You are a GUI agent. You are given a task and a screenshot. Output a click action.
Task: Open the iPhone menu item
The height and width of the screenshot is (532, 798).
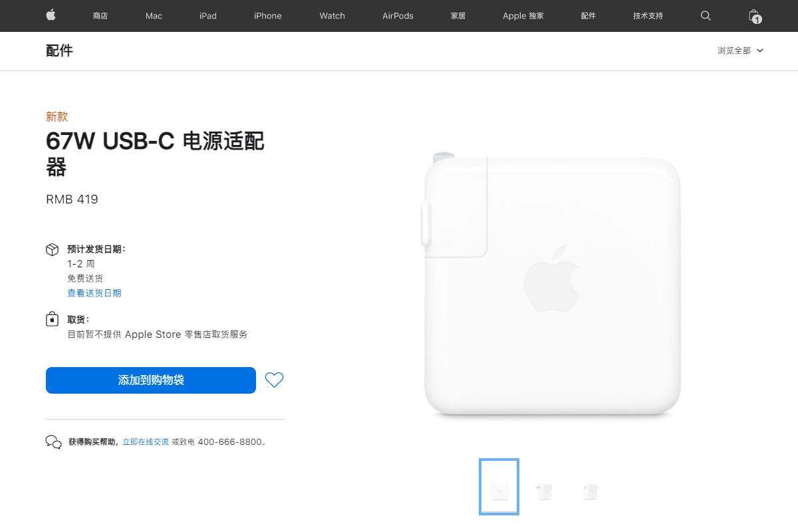(x=267, y=16)
